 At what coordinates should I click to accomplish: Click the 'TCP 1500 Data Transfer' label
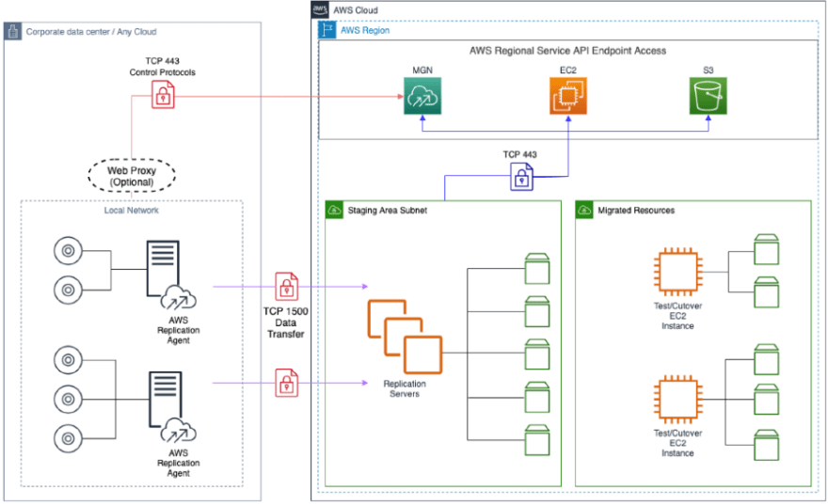click(x=286, y=323)
